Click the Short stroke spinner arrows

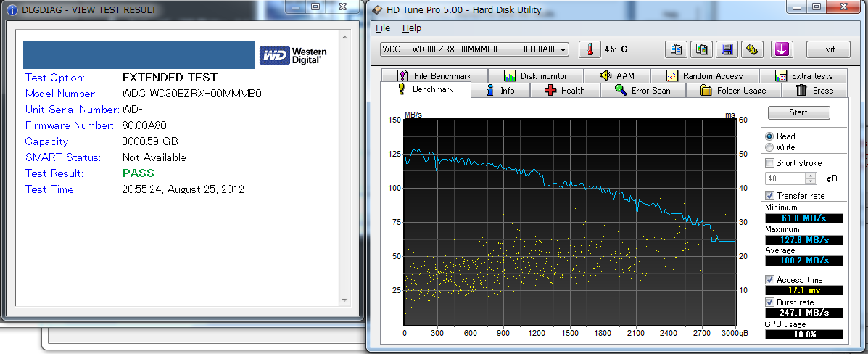(811, 178)
